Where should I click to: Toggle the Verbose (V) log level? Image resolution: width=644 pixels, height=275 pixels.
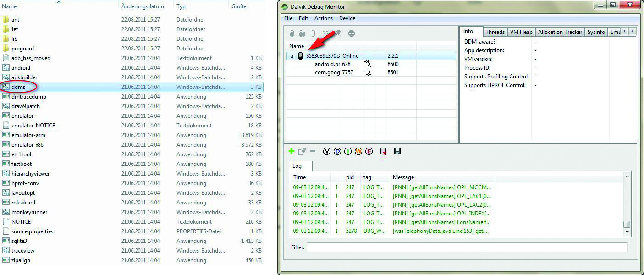point(327,151)
